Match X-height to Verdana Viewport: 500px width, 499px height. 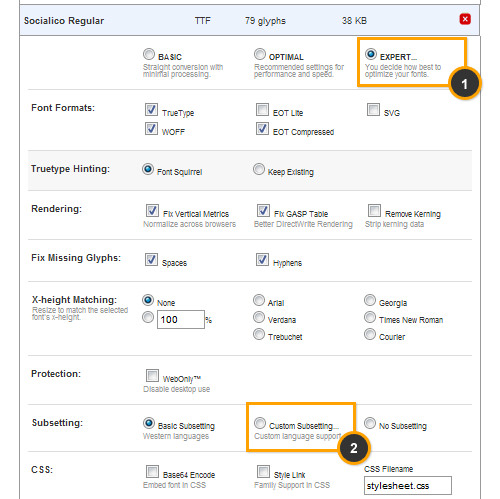[x=259, y=317]
